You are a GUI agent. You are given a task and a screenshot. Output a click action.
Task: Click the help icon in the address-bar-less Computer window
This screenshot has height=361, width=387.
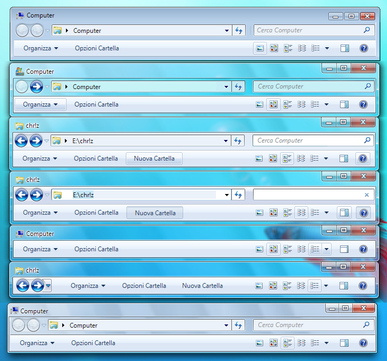point(363,249)
